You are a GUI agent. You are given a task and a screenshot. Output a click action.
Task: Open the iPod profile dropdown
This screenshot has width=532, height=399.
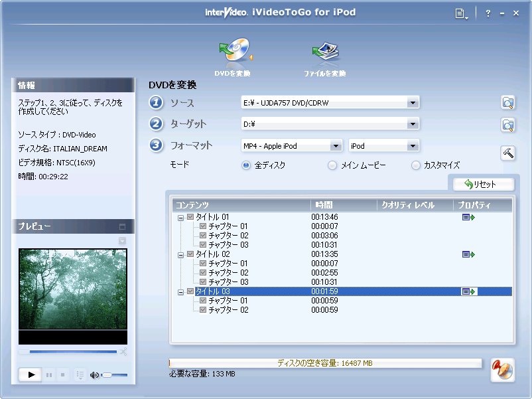pyautogui.click(x=413, y=146)
